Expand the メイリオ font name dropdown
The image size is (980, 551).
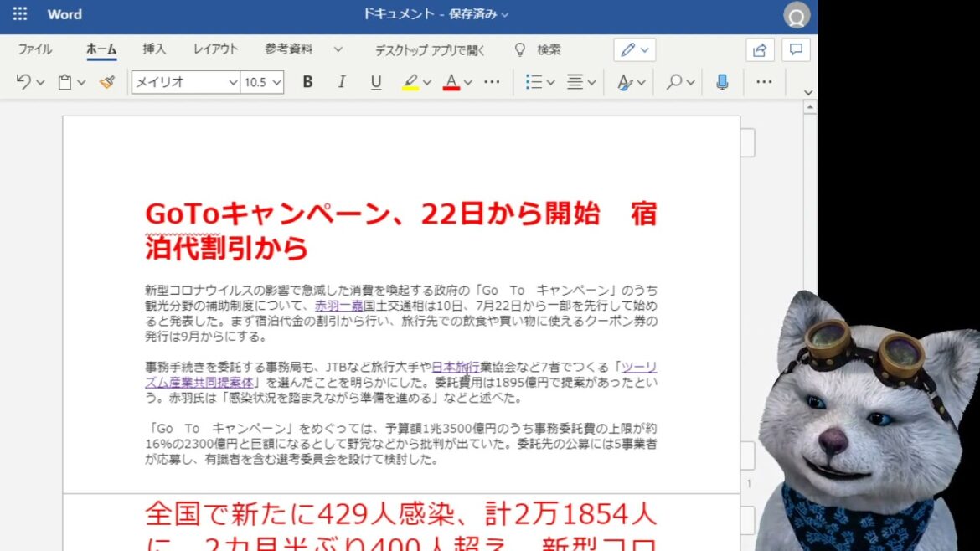pyautogui.click(x=233, y=82)
